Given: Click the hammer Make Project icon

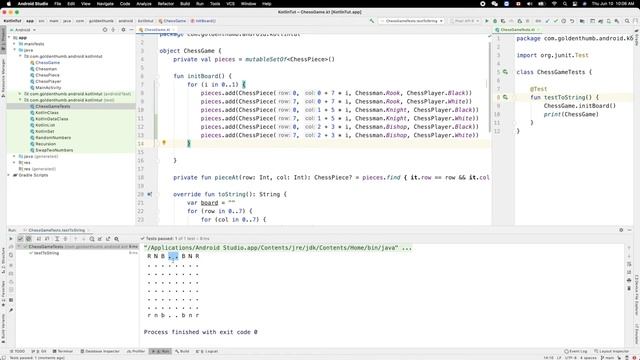Looking at the screenshot, I should [372, 21].
